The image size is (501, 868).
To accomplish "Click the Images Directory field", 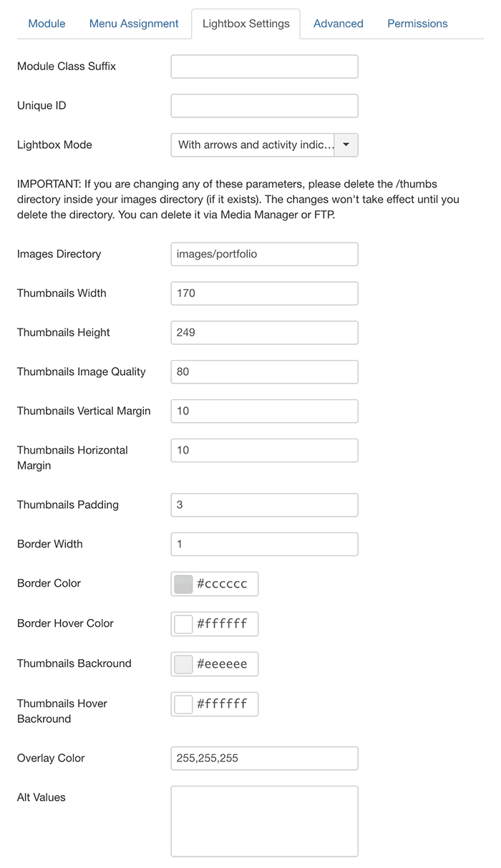I will (264, 254).
